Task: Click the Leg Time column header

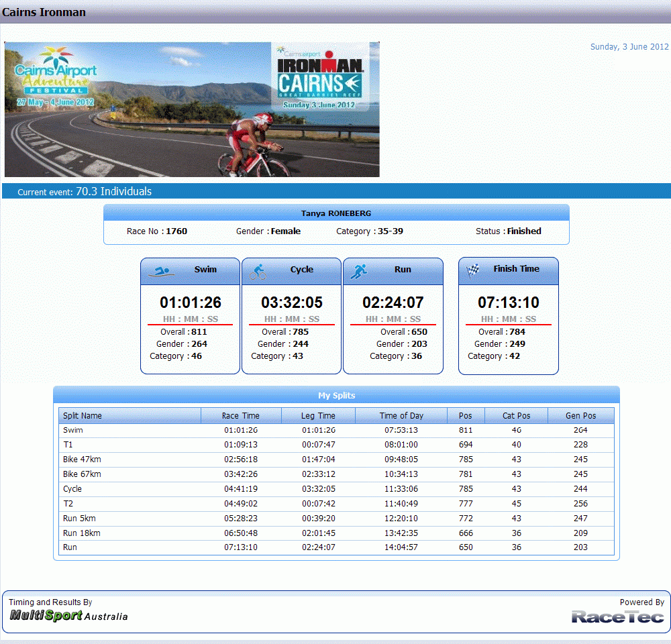Action: pos(318,415)
